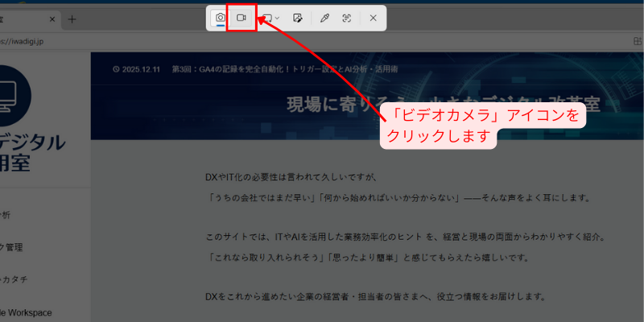644x322 pixels.
Task: Click the quick markup image-edit icon
Action: (x=297, y=18)
